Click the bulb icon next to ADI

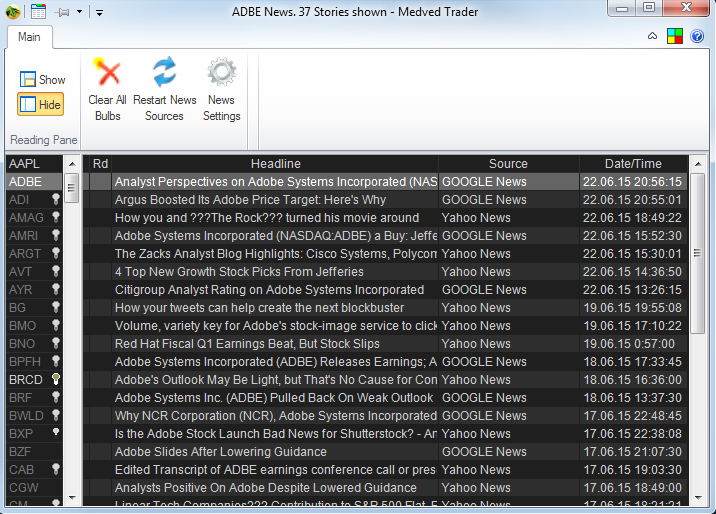pos(56,199)
